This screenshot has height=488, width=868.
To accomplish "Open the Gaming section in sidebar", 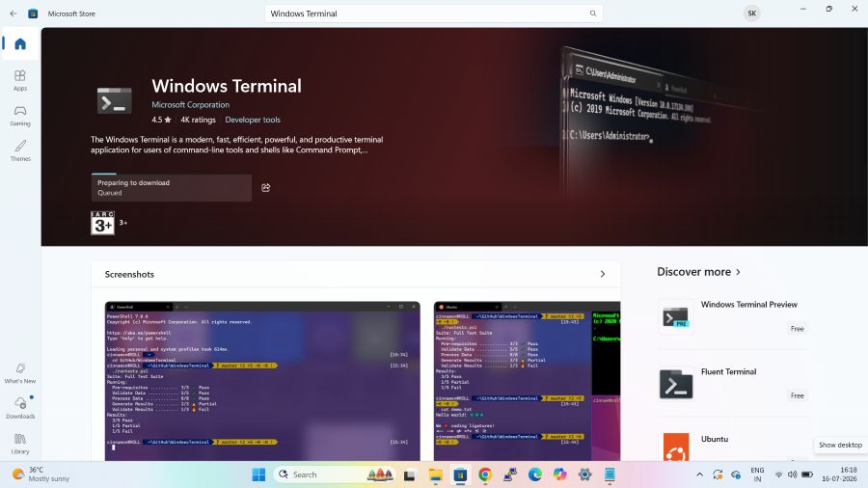I will [x=20, y=116].
